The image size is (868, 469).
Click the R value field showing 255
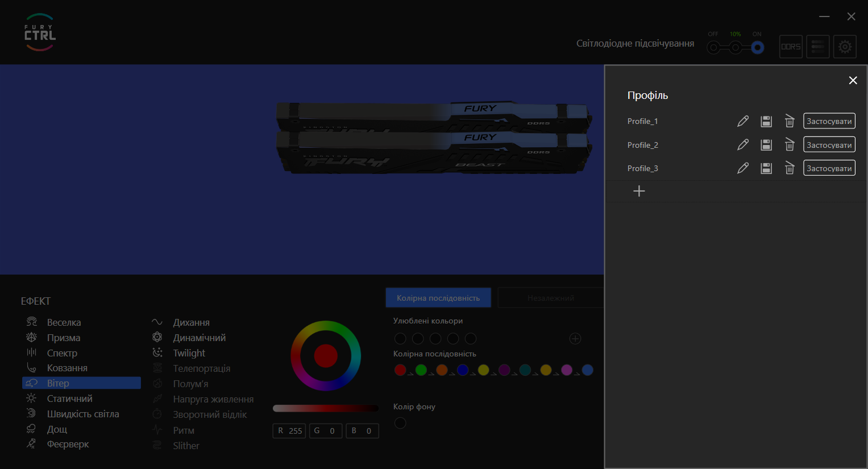(x=289, y=431)
